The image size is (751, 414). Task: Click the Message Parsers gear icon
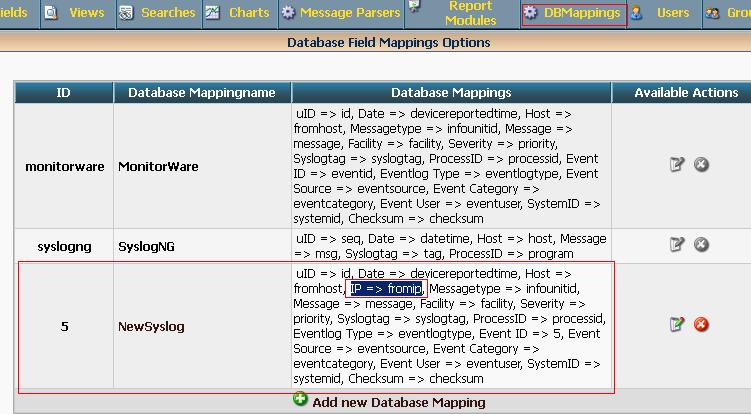pyautogui.click(x=288, y=12)
